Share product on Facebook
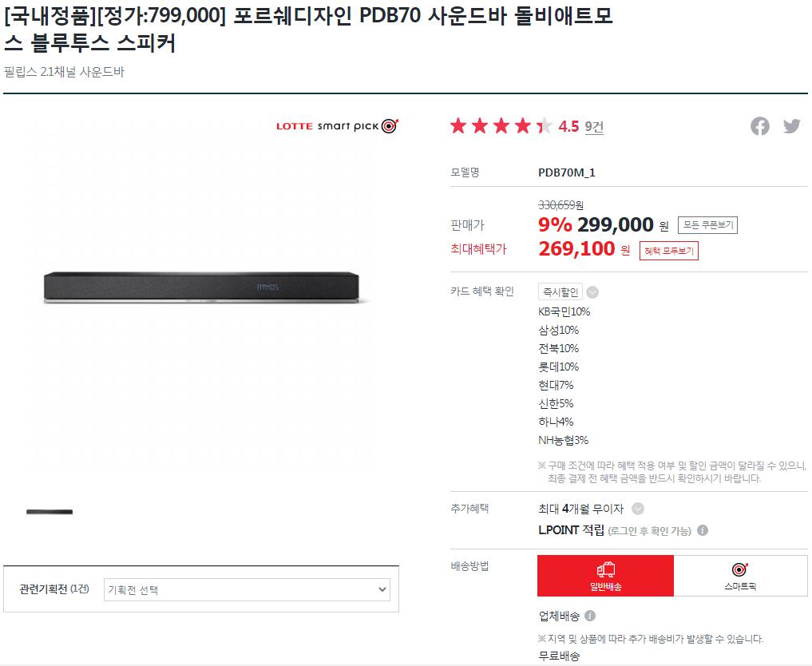Screen dimensions: 812x666 tap(759, 126)
